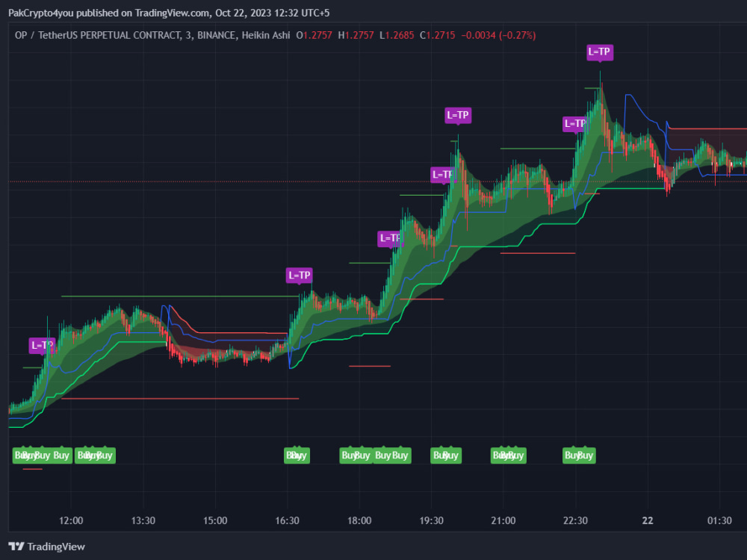Toggle the Buy marker near 19:30
The height and width of the screenshot is (560, 747).
pyautogui.click(x=446, y=455)
